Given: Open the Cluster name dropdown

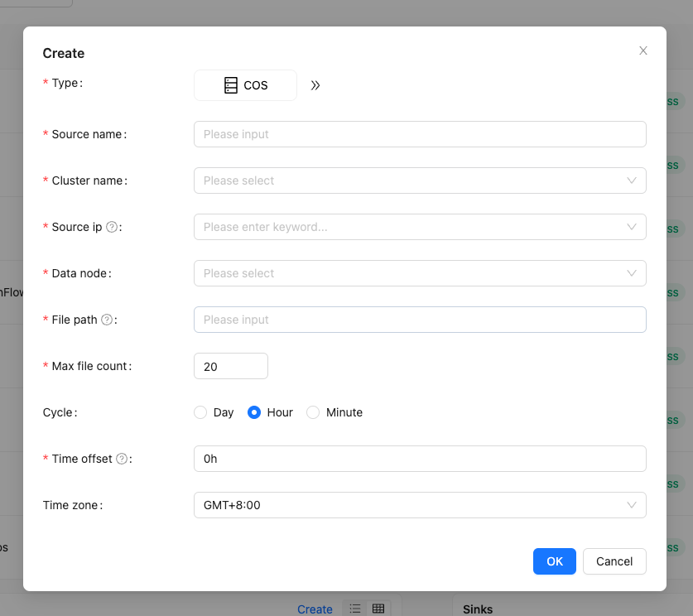Looking at the screenshot, I should pos(419,180).
